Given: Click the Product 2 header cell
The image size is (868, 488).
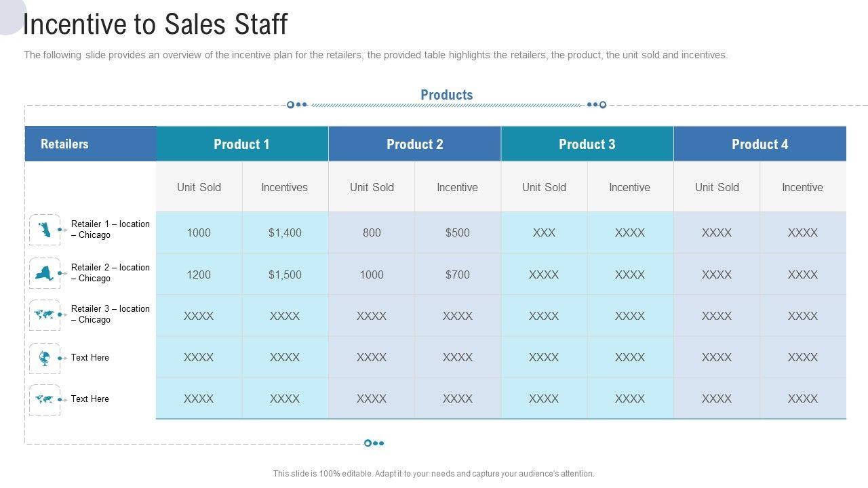Looking at the screenshot, I should pyautogui.click(x=415, y=144).
